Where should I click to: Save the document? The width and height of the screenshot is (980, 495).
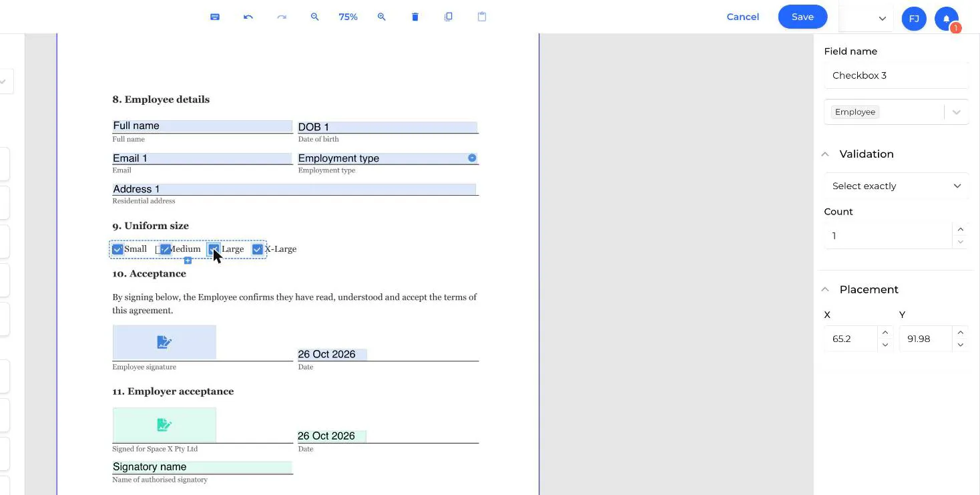802,17
